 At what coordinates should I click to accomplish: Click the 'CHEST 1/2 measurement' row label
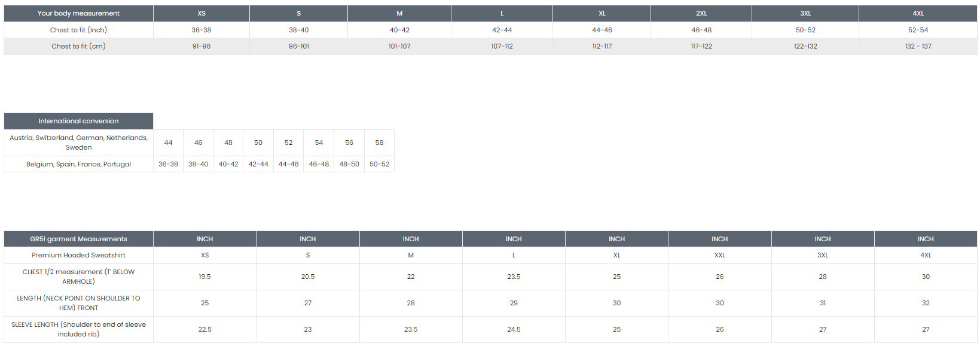(x=78, y=277)
